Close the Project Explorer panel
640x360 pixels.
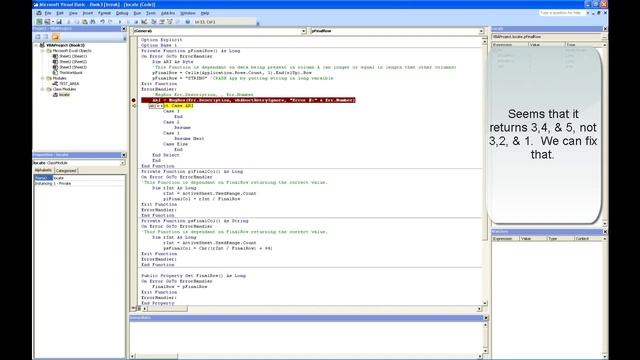pyautogui.click(x=124, y=29)
